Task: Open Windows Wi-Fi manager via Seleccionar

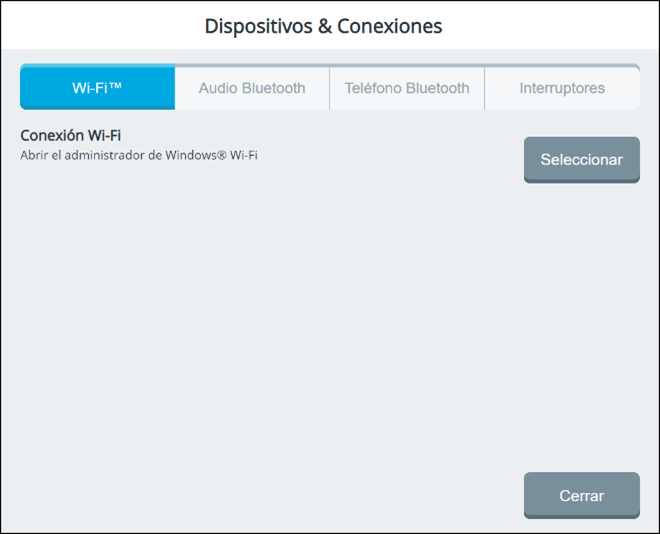Action: click(x=581, y=159)
